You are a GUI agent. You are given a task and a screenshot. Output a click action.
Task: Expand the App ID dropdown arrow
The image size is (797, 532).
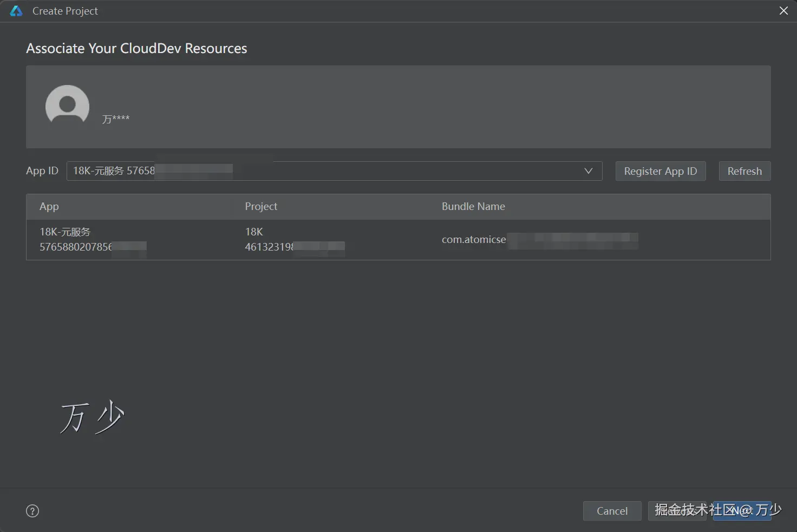(589, 171)
